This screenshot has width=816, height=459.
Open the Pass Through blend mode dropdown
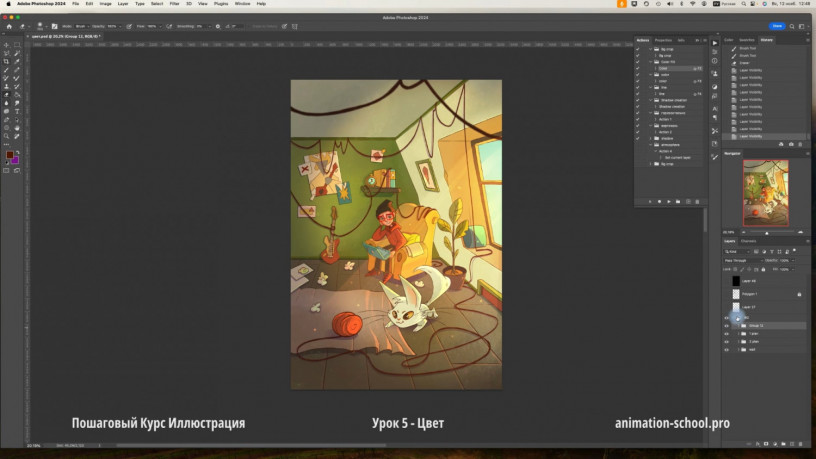click(743, 260)
